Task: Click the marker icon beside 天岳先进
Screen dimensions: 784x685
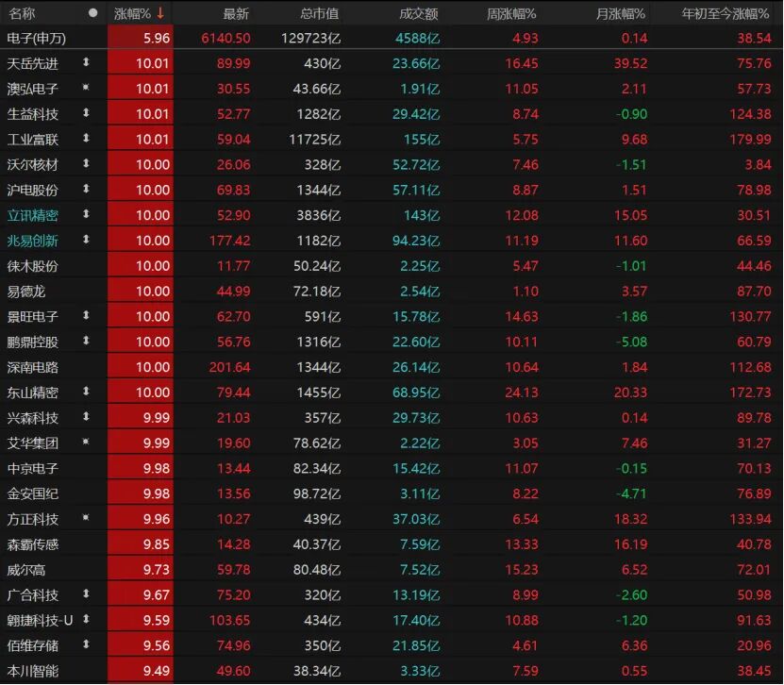Action: (x=86, y=62)
